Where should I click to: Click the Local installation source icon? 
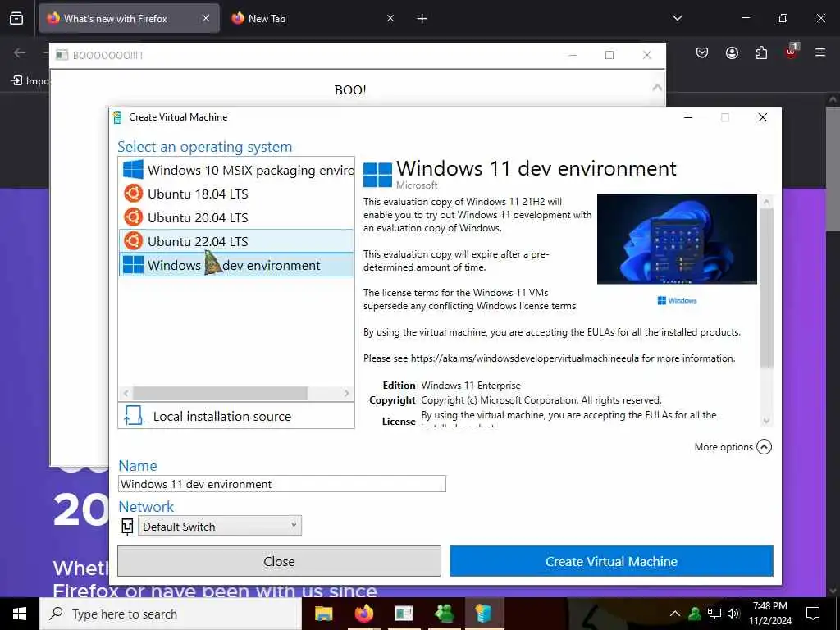[x=132, y=416]
